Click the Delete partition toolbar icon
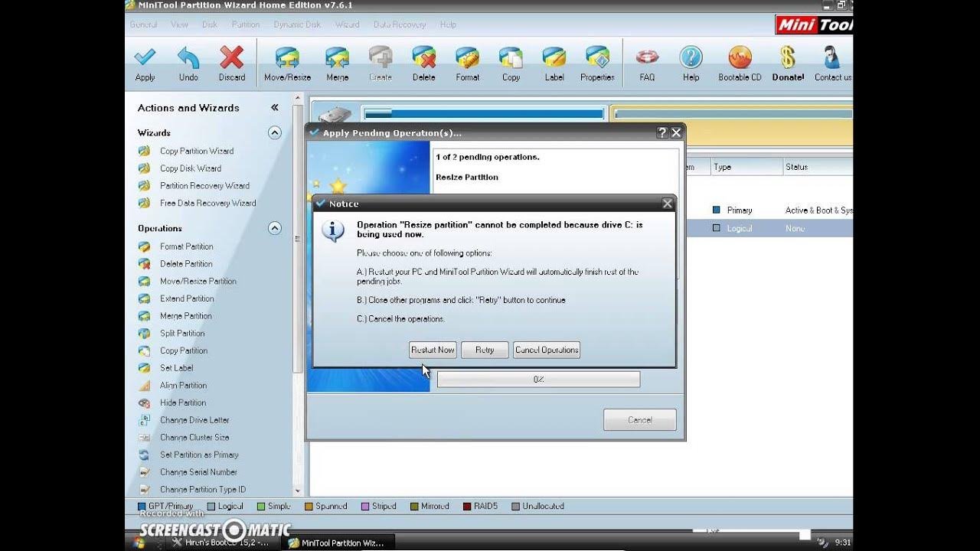The image size is (980, 551). click(x=423, y=58)
